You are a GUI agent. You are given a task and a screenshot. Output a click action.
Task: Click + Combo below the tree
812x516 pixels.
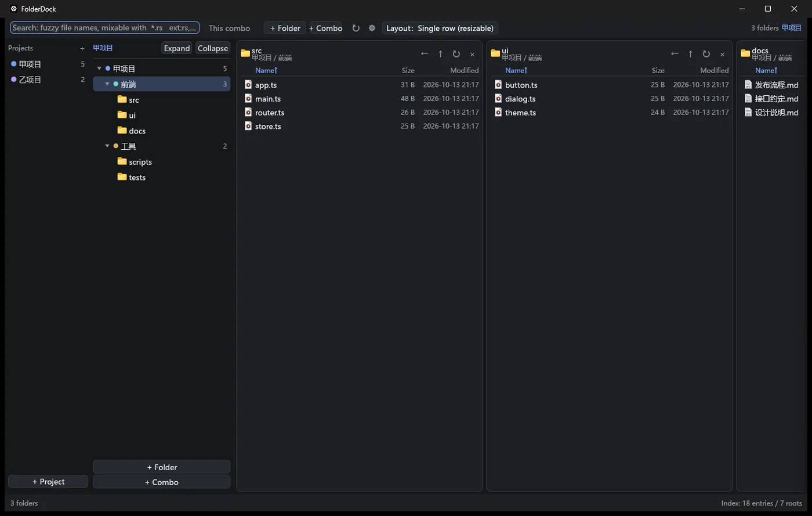point(161,482)
